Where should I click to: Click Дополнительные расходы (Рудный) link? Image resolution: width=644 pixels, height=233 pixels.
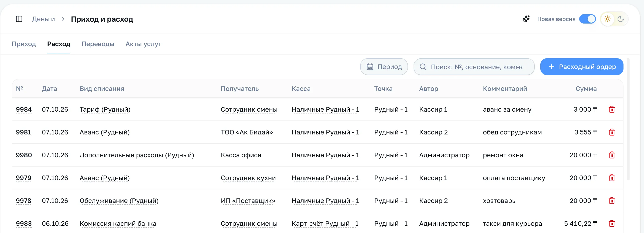(x=137, y=155)
